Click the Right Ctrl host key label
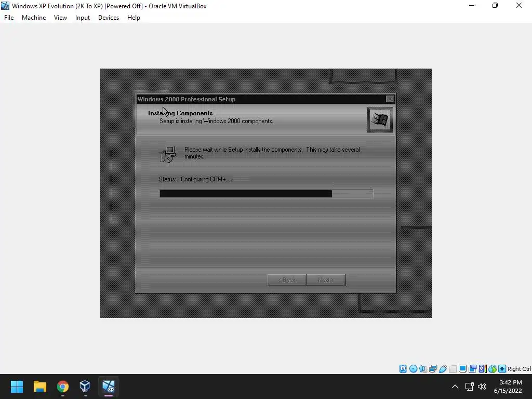 [x=520, y=369]
